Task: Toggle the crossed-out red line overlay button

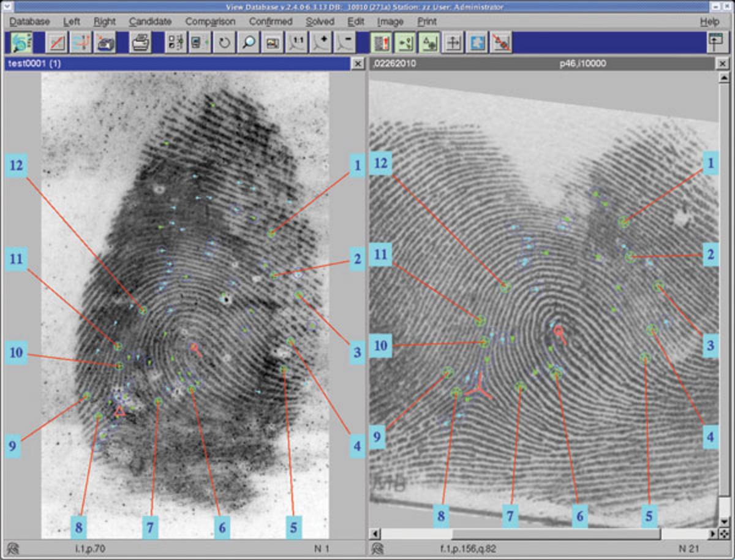Action: [x=502, y=44]
